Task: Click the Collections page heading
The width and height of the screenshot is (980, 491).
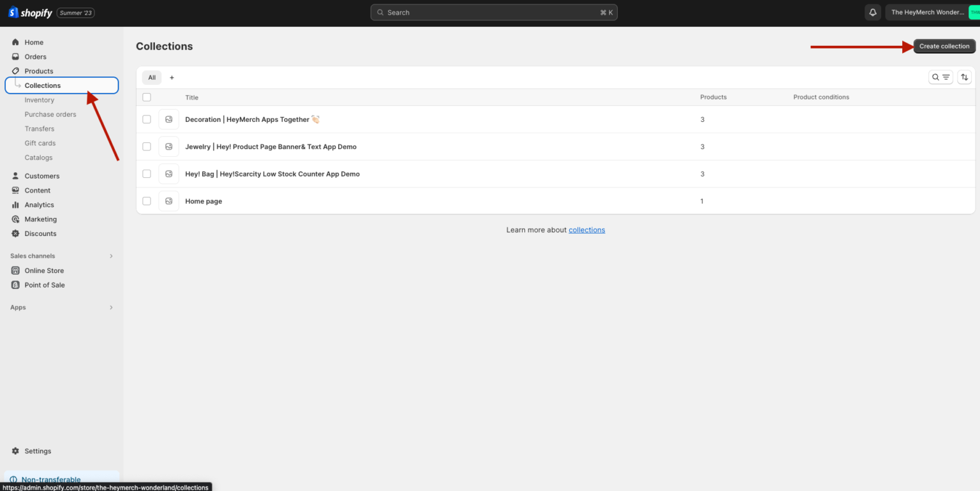Action: tap(164, 46)
